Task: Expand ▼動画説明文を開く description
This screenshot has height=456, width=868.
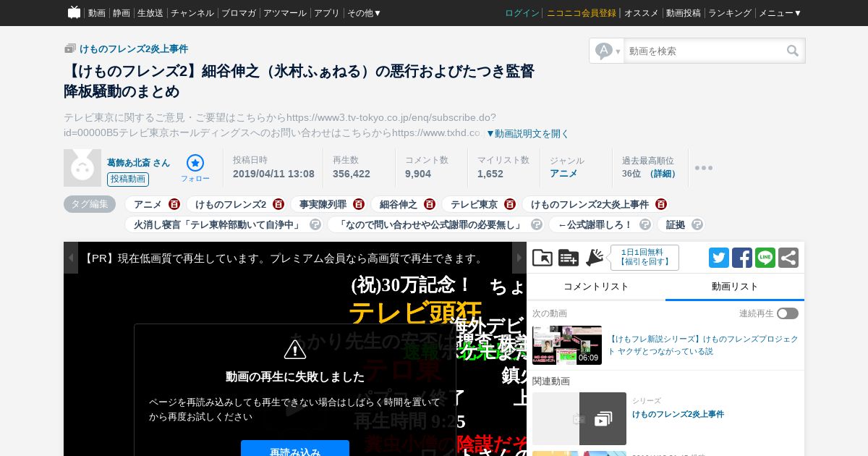Action: pyautogui.click(x=527, y=133)
